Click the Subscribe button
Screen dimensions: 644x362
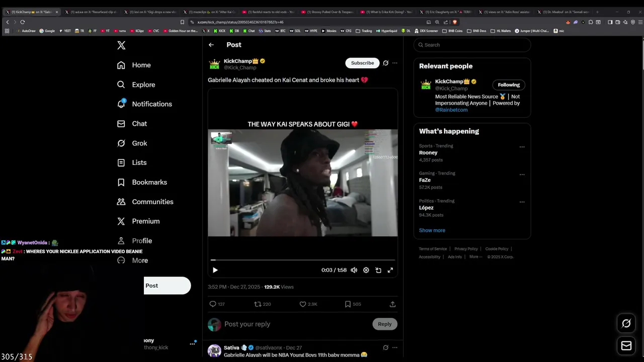(x=362, y=63)
